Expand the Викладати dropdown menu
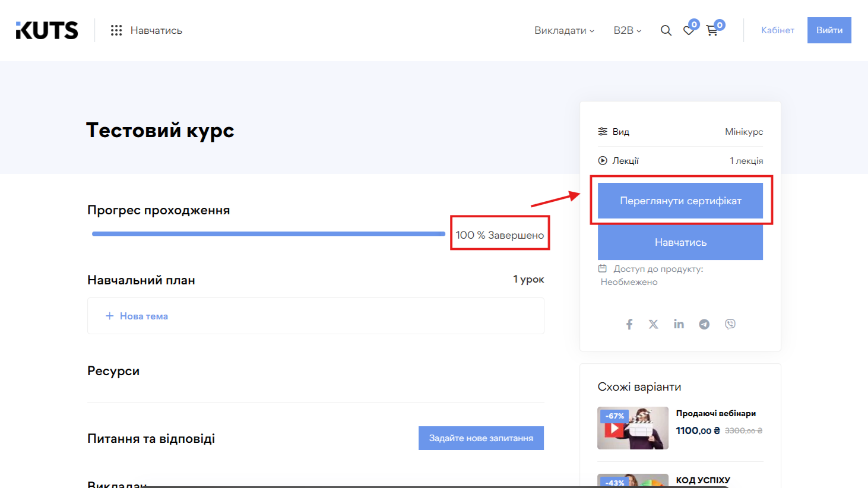The width and height of the screenshot is (868, 488). (x=563, y=30)
